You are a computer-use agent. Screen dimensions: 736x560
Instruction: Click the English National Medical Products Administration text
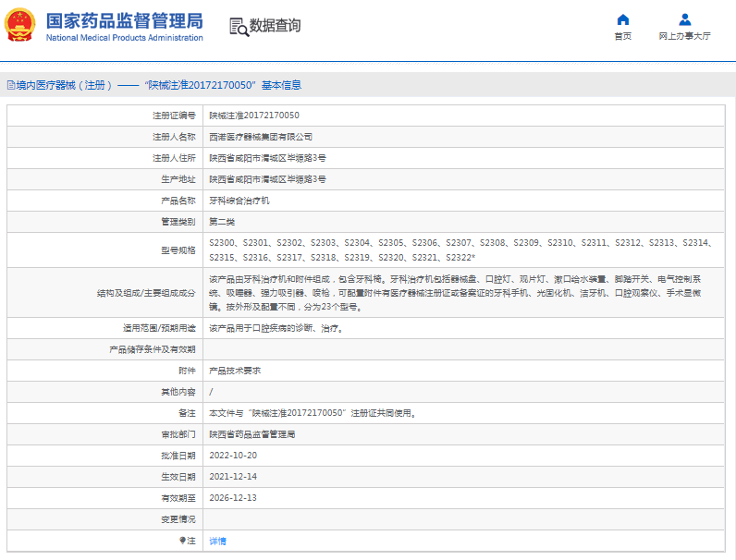[x=123, y=38]
